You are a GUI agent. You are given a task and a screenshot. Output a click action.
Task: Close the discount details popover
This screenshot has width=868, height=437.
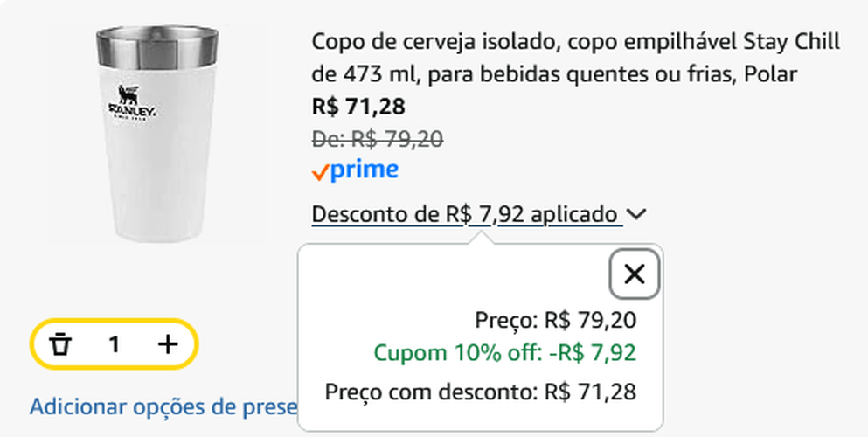(x=635, y=274)
